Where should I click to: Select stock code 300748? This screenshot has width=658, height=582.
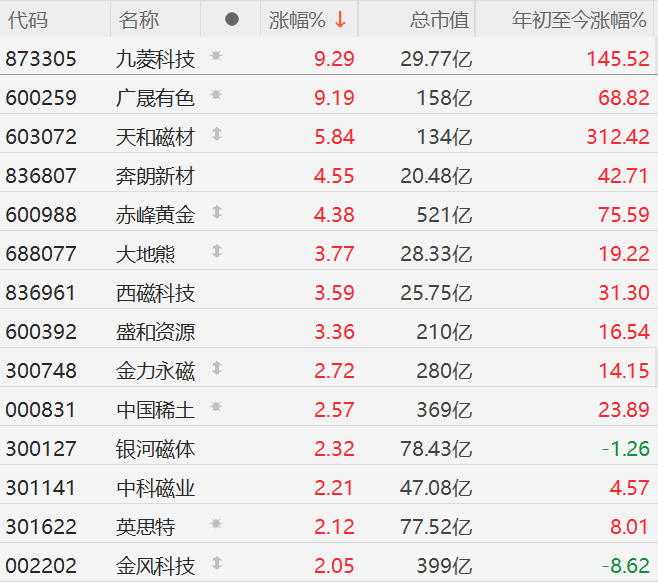point(41,371)
